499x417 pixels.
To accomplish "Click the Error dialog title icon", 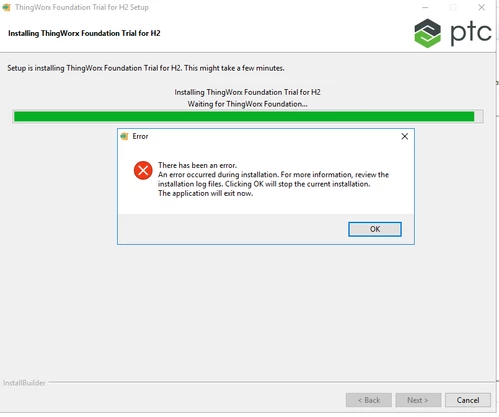I will (124, 136).
